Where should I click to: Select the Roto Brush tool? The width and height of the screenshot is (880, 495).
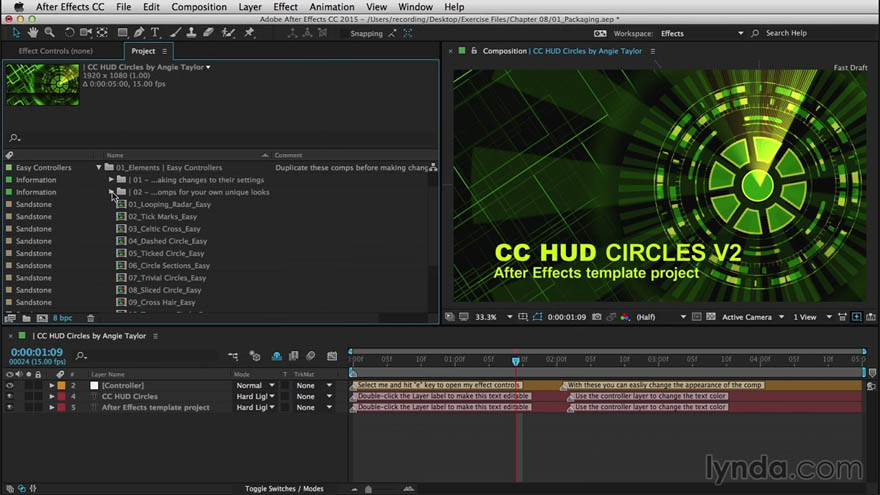[228, 33]
